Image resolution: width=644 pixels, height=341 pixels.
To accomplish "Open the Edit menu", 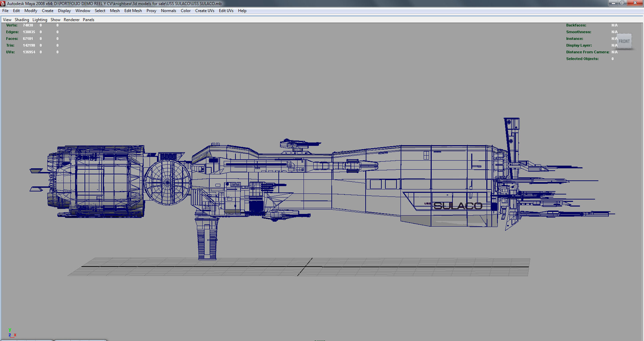I will point(16,11).
